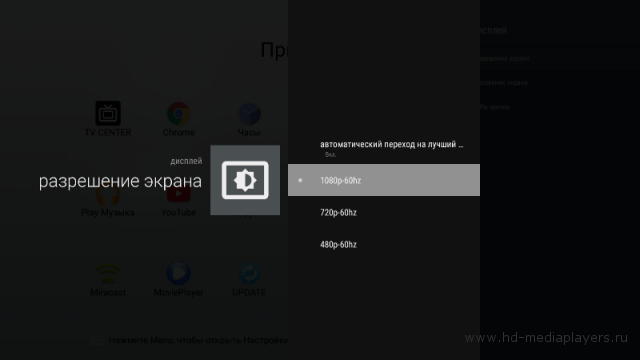Image resolution: width=640 pixels, height=360 pixels.
Task: Select the 1080p-60hz resolution option
Action: click(x=384, y=180)
